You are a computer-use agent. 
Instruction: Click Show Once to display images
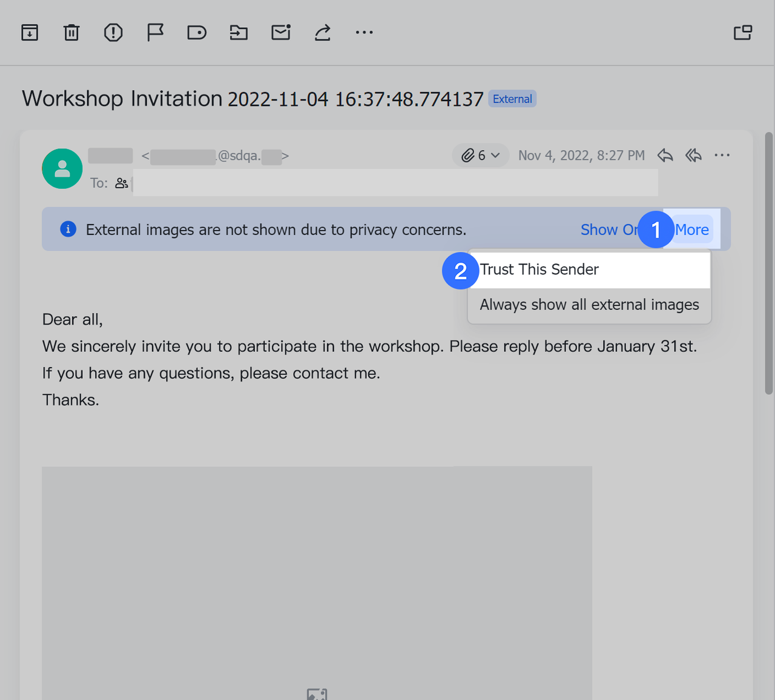[605, 229]
